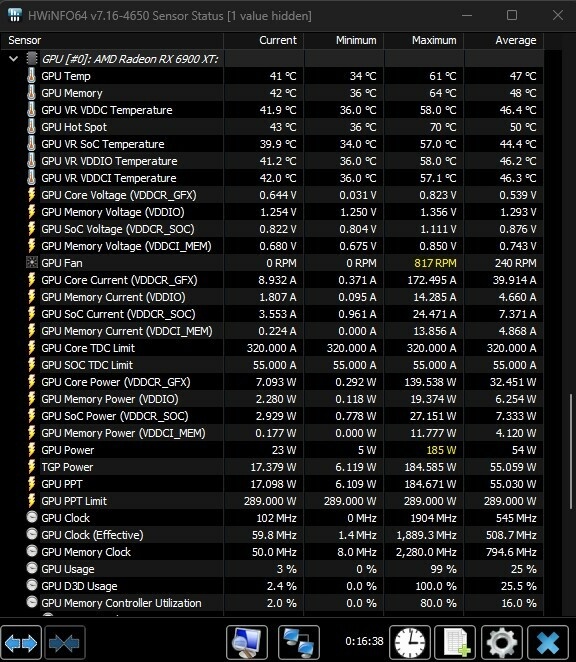Select GPU SoC Voltage (VDDCR_SOC) row label
Image resolution: width=576 pixels, height=662 pixels.
(118, 229)
